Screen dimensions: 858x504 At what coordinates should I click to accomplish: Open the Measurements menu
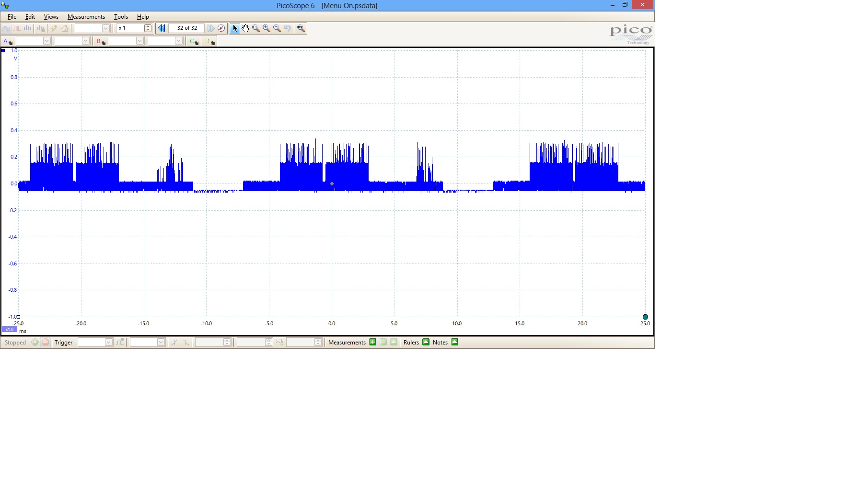(86, 17)
